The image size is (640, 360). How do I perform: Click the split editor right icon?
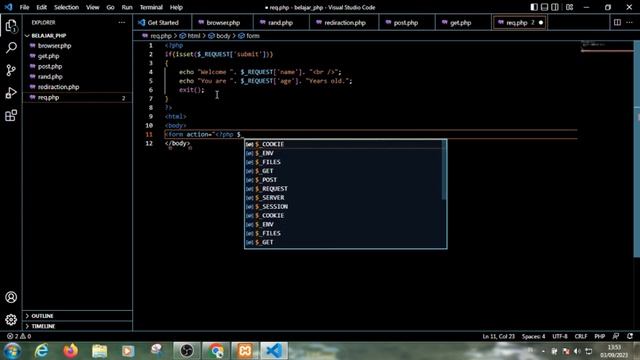[x=617, y=22]
